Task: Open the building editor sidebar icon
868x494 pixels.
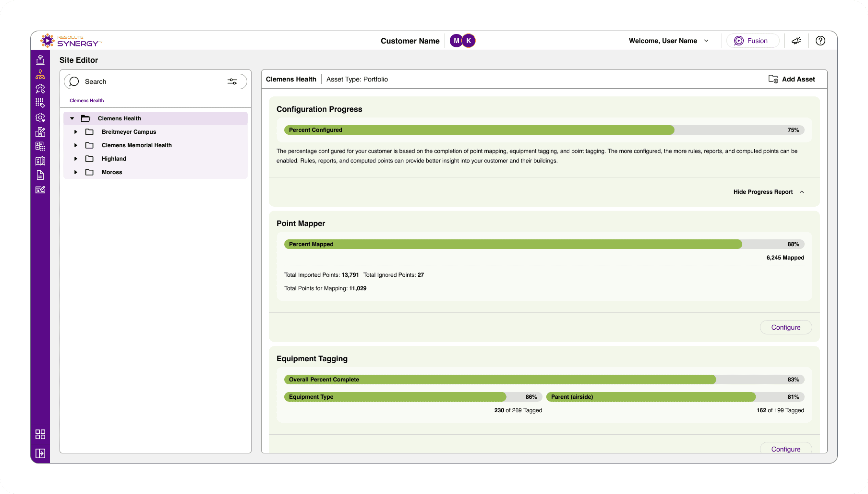Action: point(40,132)
